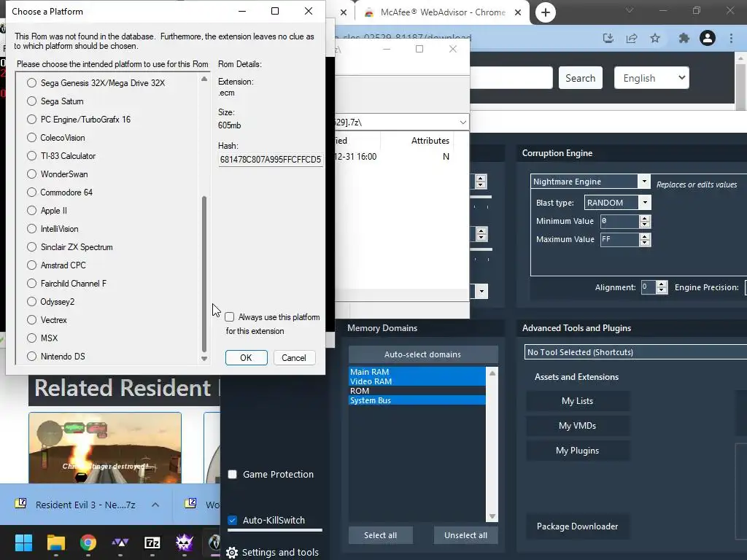Adjust the Minimum Value stepper
This screenshot has height=560, width=747.
click(x=645, y=221)
